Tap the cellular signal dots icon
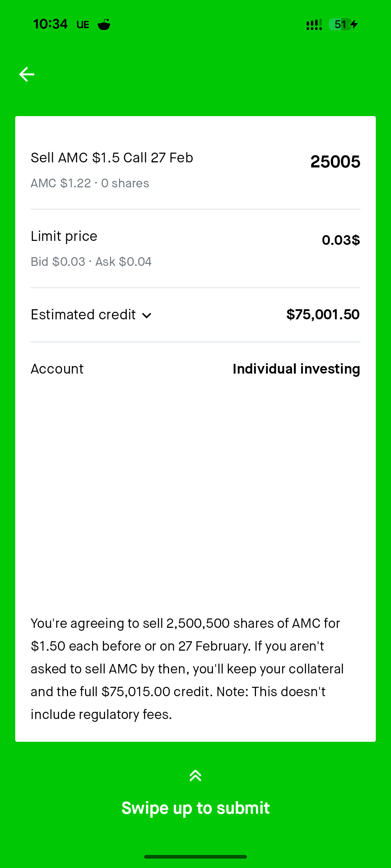Viewport: 391px width, 868px height. 314,25
